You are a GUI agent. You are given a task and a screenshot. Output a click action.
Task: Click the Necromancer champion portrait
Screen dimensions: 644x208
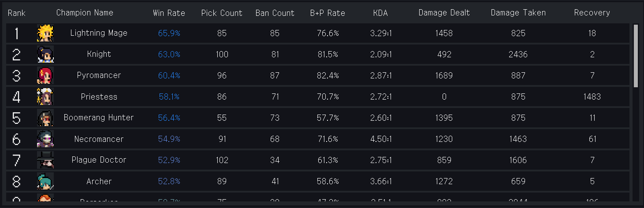[x=45, y=139]
